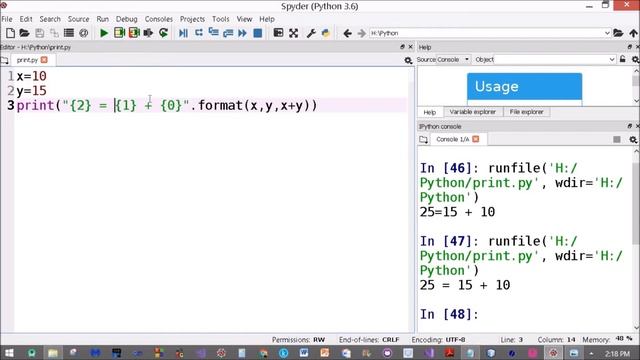Expand working directory path dropdown
Image resolution: width=640 pixels, height=360 pixels.
click(x=607, y=33)
